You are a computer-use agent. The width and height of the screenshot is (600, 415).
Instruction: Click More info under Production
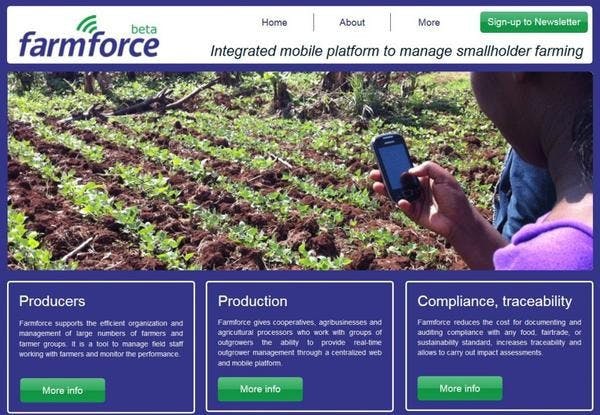260,389
